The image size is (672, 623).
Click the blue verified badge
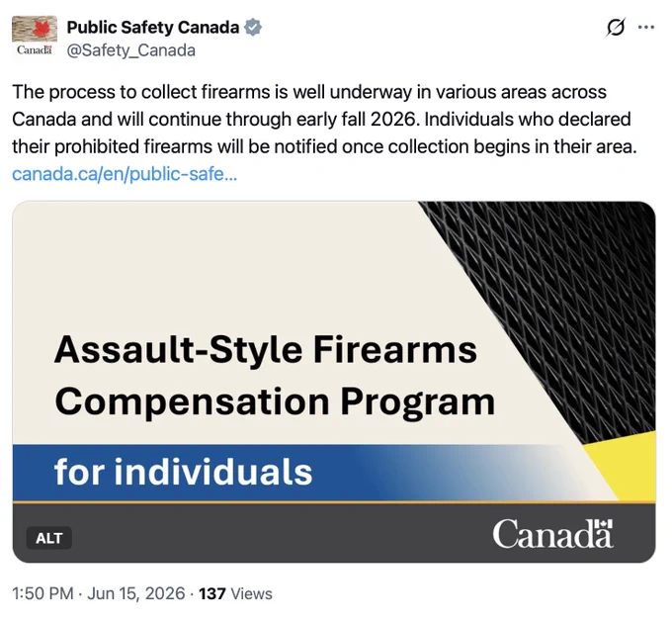click(x=253, y=28)
